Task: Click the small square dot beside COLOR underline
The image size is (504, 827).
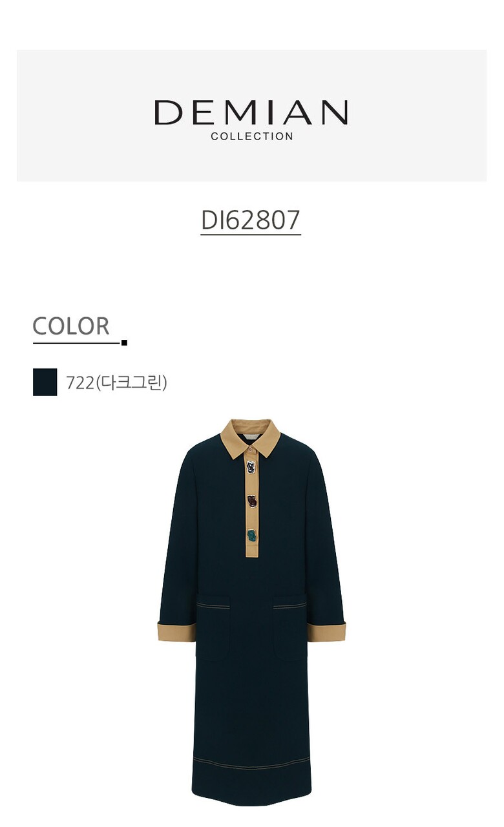Action: click(124, 342)
